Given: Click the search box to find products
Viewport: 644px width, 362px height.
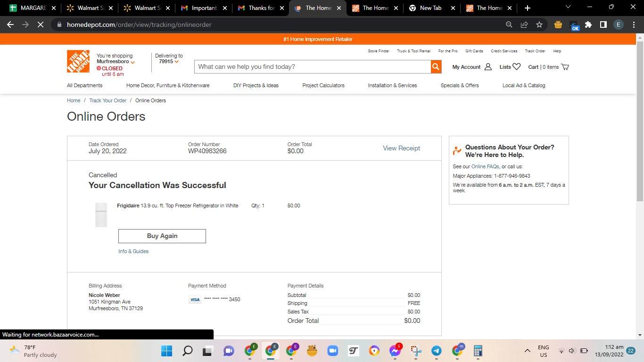Looking at the screenshot, I should coord(313,66).
